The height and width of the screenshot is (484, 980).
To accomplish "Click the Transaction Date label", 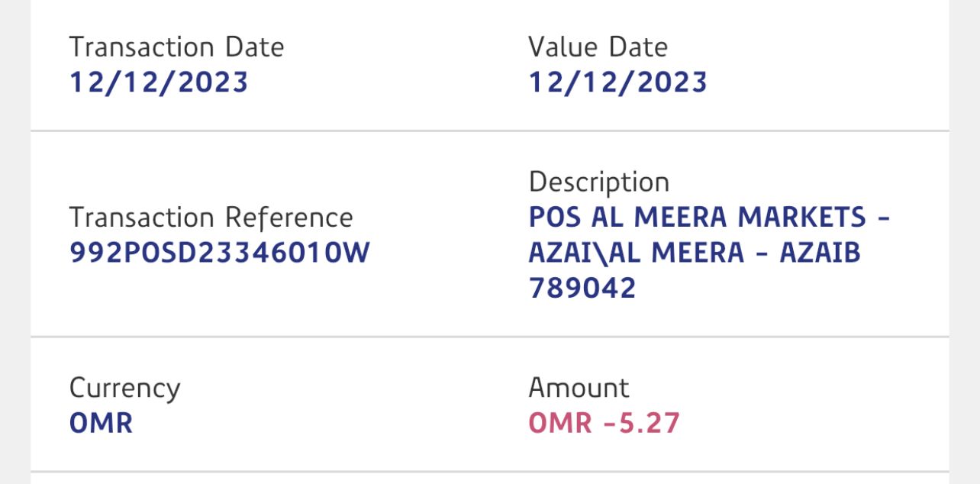I will tap(176, 47).
